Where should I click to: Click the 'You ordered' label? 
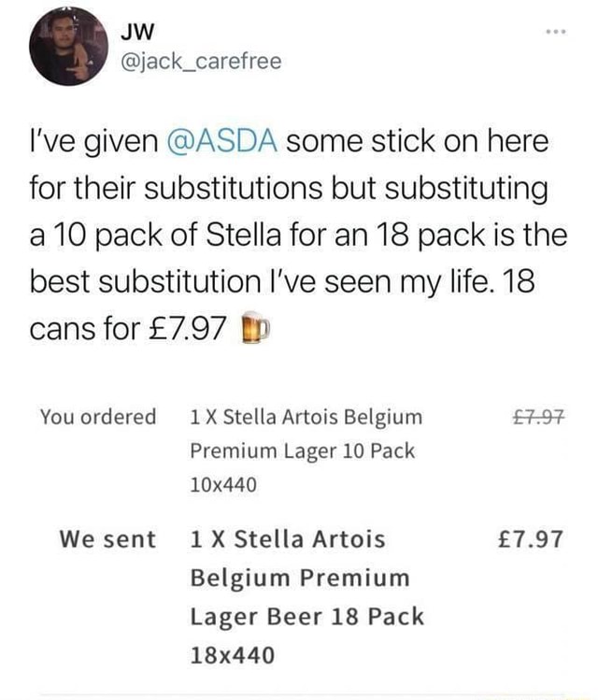98,416
